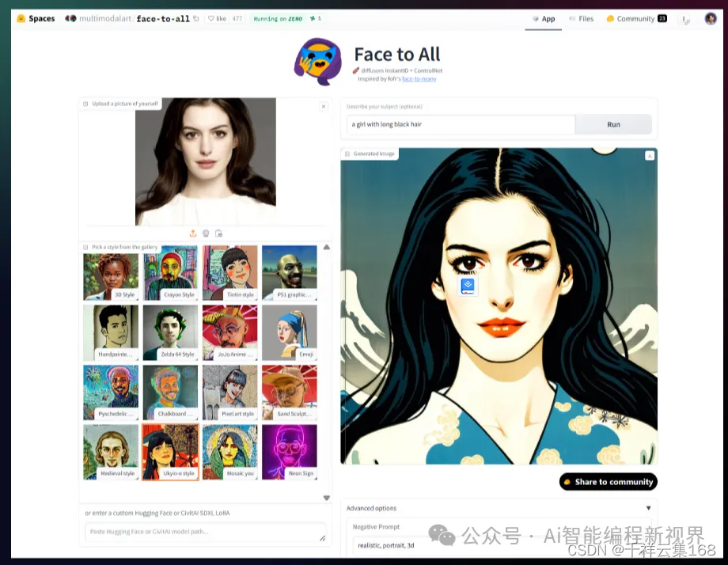The width and height of the screenshot is (728, 565).
Task: Copy the face-to-all repo name icon
Action: pyautogui.click(x=196, y=18)
